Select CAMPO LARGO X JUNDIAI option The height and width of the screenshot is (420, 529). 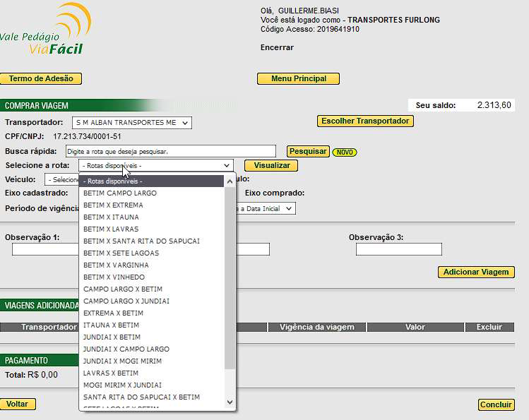pos(126,301)
